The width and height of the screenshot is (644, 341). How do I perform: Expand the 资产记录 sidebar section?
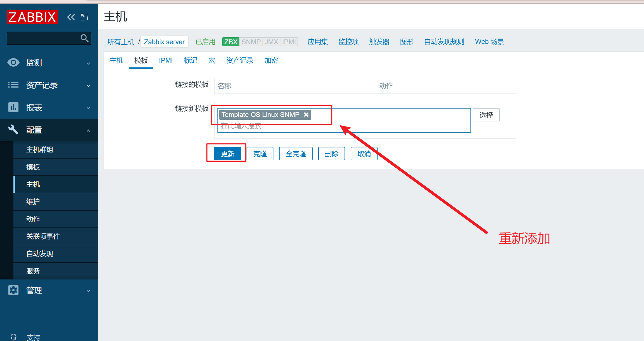tap(49, 85)
